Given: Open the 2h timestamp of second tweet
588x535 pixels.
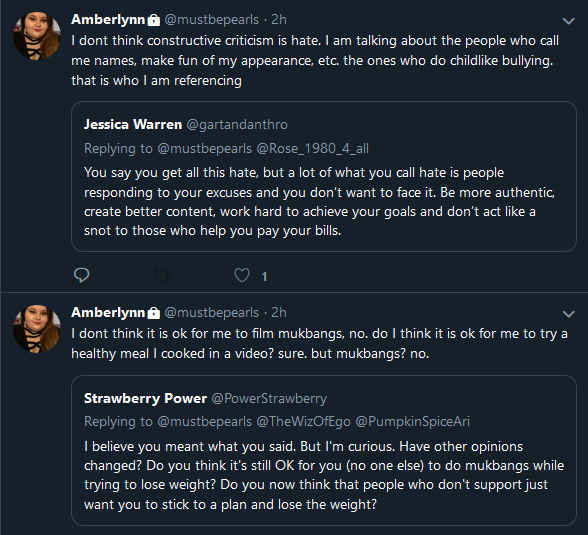Looking at the screenshot, I should [279, 312].
